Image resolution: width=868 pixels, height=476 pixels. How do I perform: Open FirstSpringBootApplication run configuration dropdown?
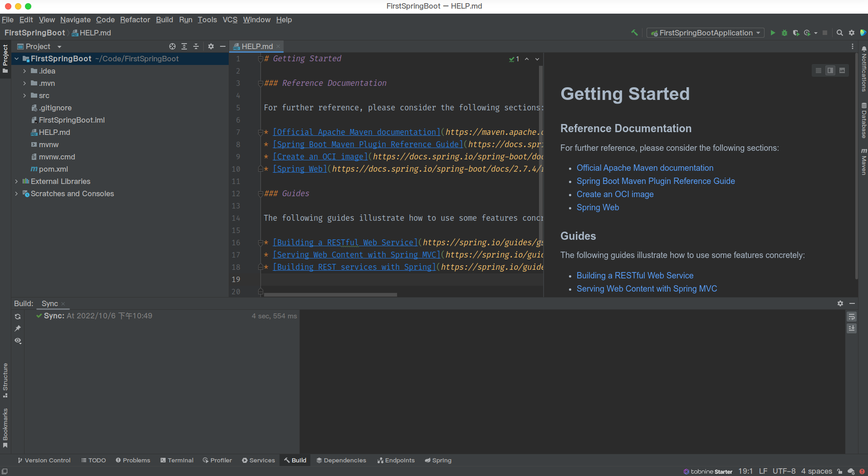pos(705,33)
